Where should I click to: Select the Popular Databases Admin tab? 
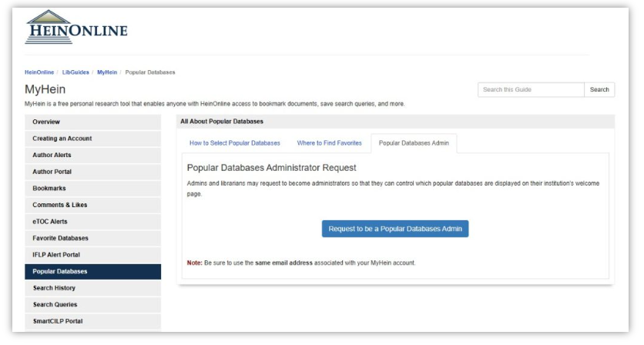[414, 143]
